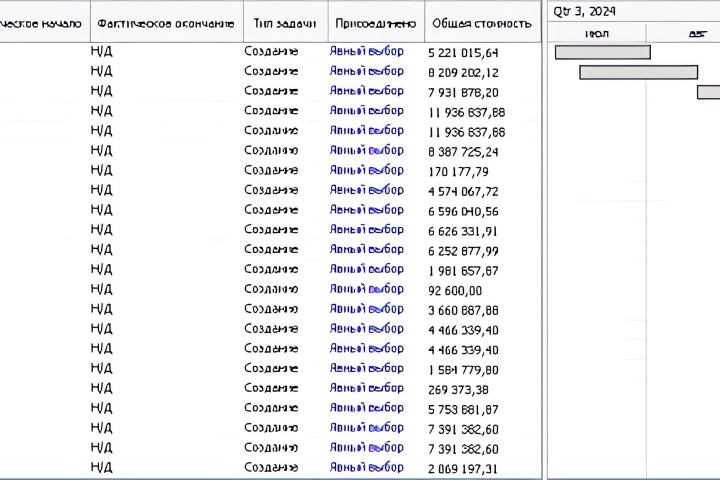
Task: Click Н/Д cell in row 8 209 202,12
Action: point(101,71)
